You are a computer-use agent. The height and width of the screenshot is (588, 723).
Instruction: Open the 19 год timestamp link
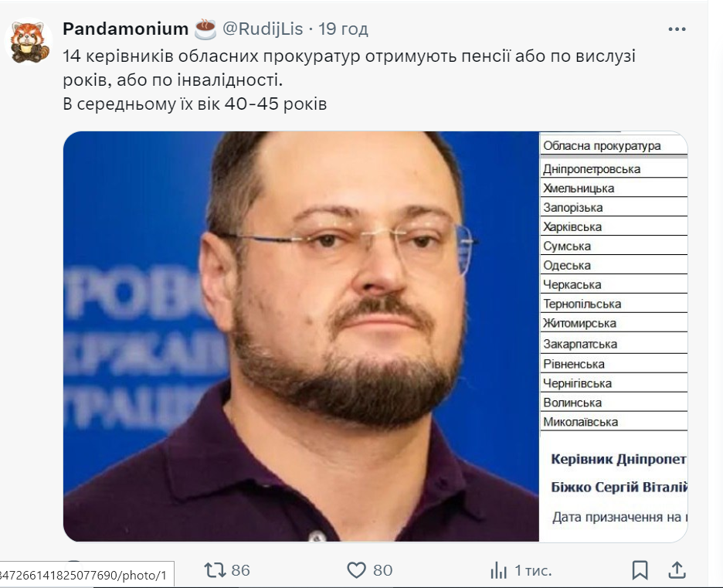(343, 29)
